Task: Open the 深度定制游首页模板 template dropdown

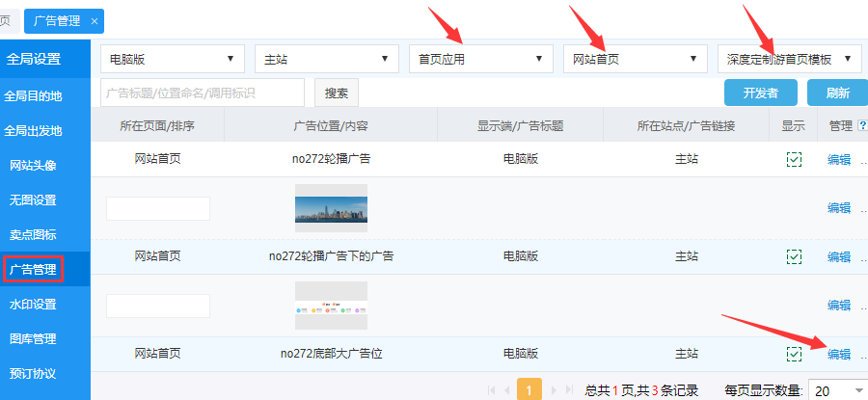Action: (789, 59)
